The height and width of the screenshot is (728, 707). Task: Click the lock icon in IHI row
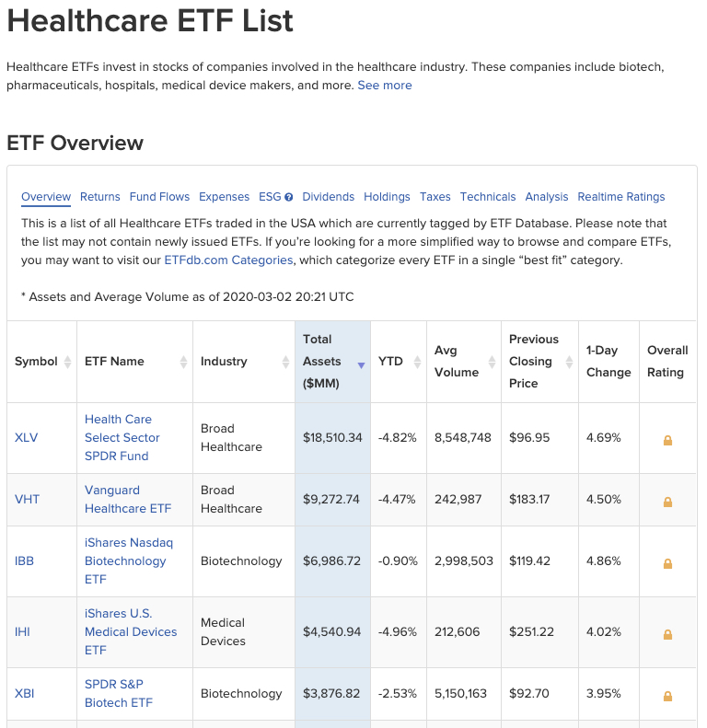tap(667, 634)
